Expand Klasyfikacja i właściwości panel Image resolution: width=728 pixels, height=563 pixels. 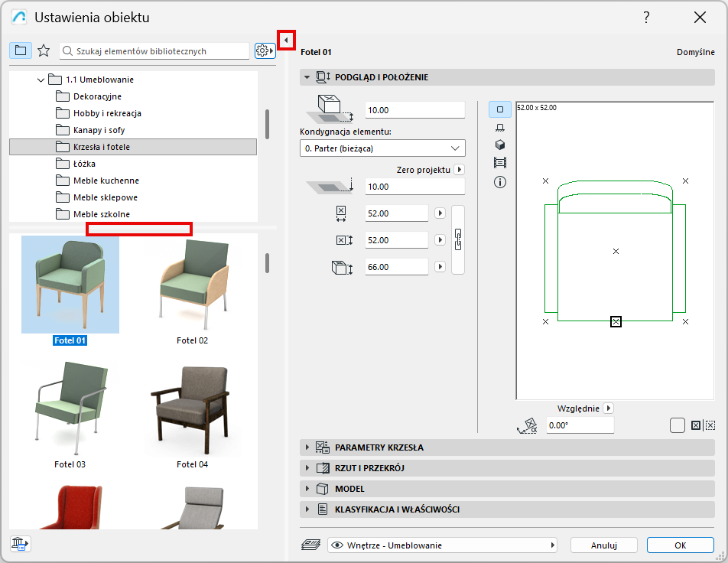[507, 509]
